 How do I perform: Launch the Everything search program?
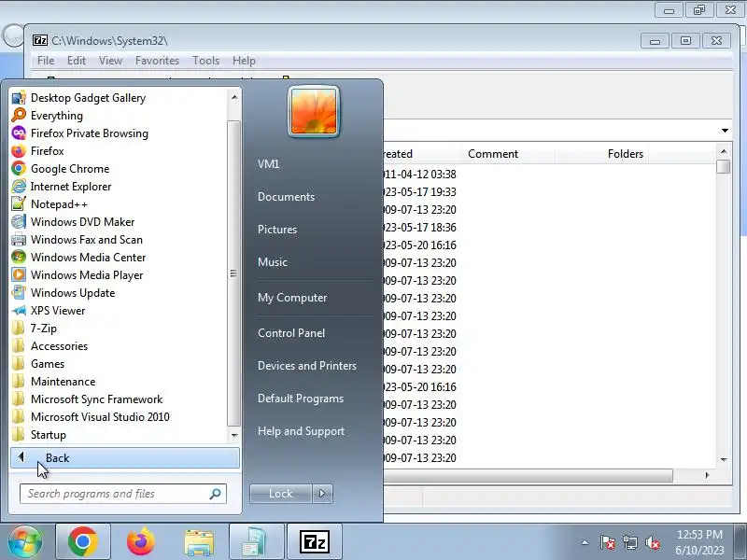point(57,116)
